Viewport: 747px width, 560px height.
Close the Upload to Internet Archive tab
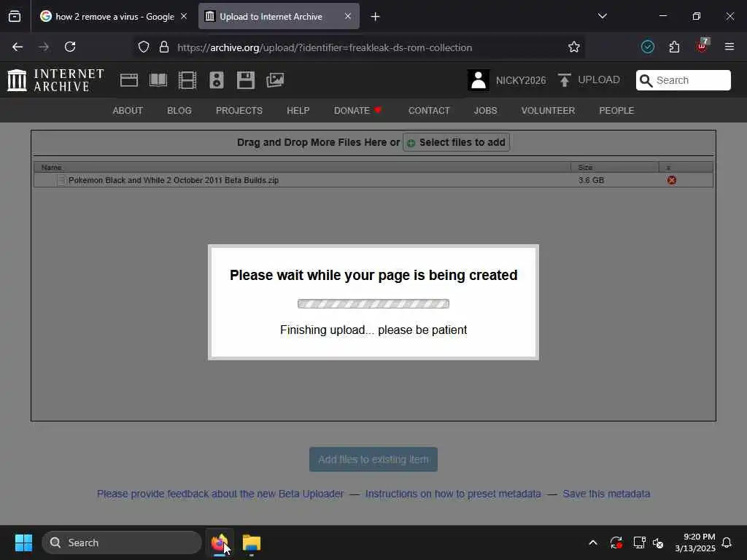coord(348,16)
